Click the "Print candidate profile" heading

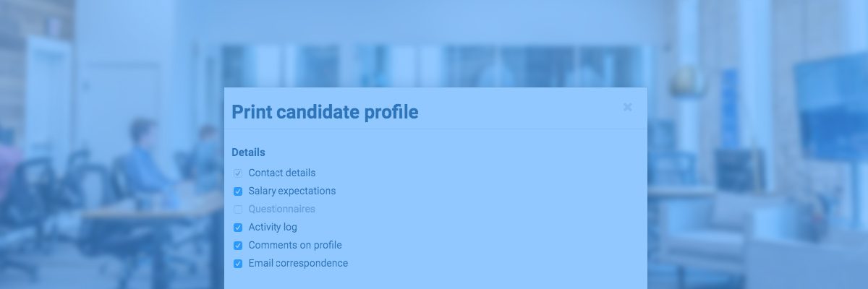point(324,112)
